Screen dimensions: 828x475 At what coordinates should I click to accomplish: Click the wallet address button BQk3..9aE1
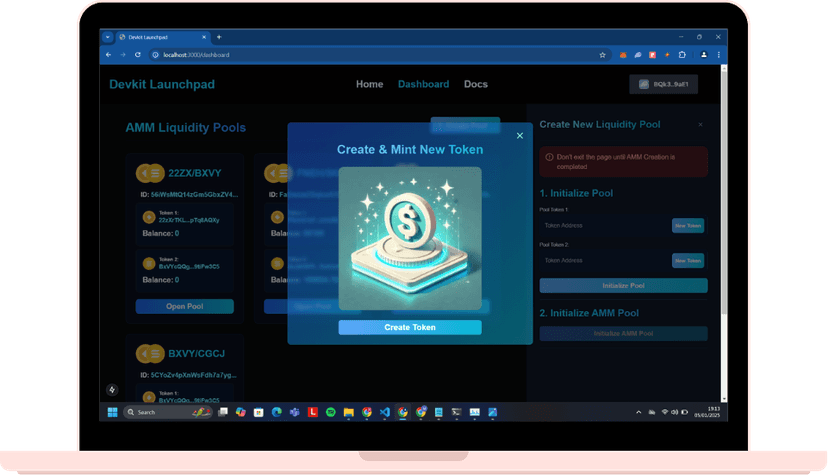663,85
